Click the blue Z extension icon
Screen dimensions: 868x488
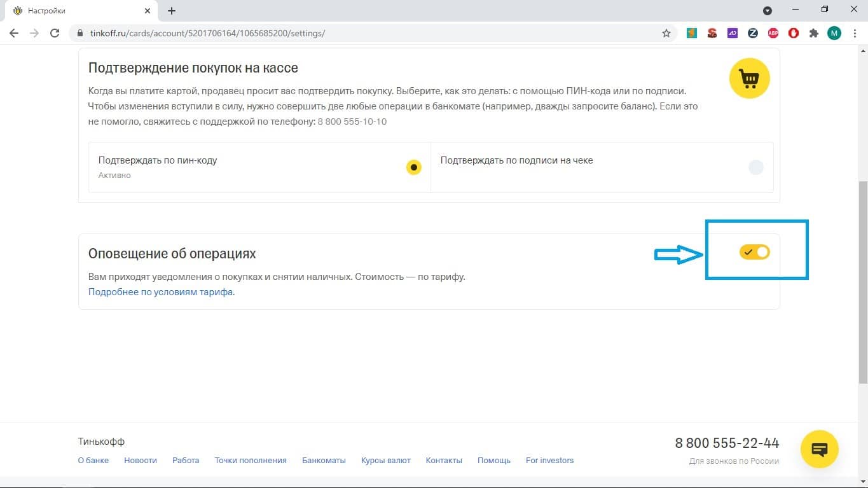pyautogui.click(x=752, y=33)
